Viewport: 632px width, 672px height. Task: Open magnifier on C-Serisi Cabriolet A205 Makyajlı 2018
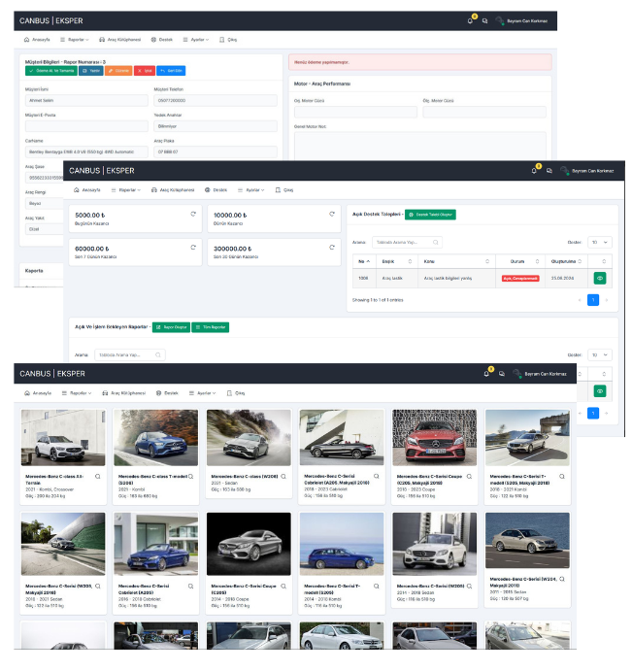pos(377,476)
